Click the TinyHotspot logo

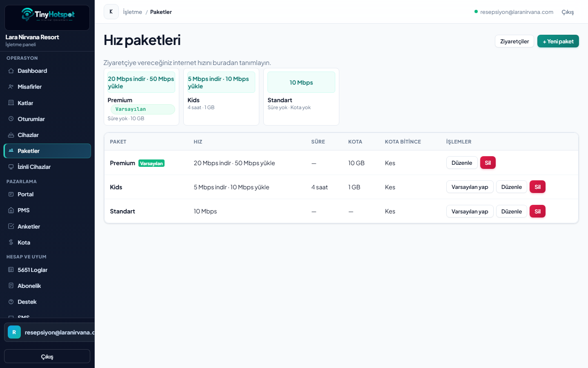(47, 16)
